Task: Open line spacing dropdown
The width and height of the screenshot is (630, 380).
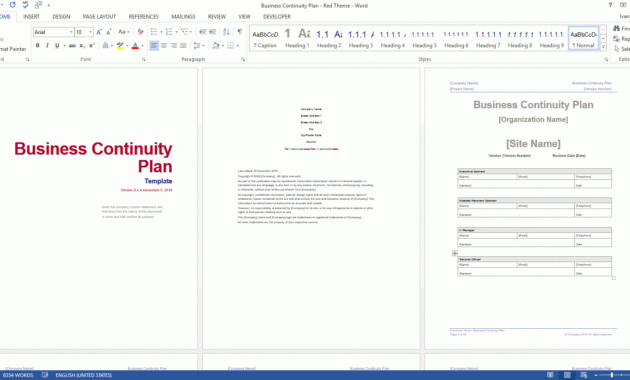Action: [199, 46]
